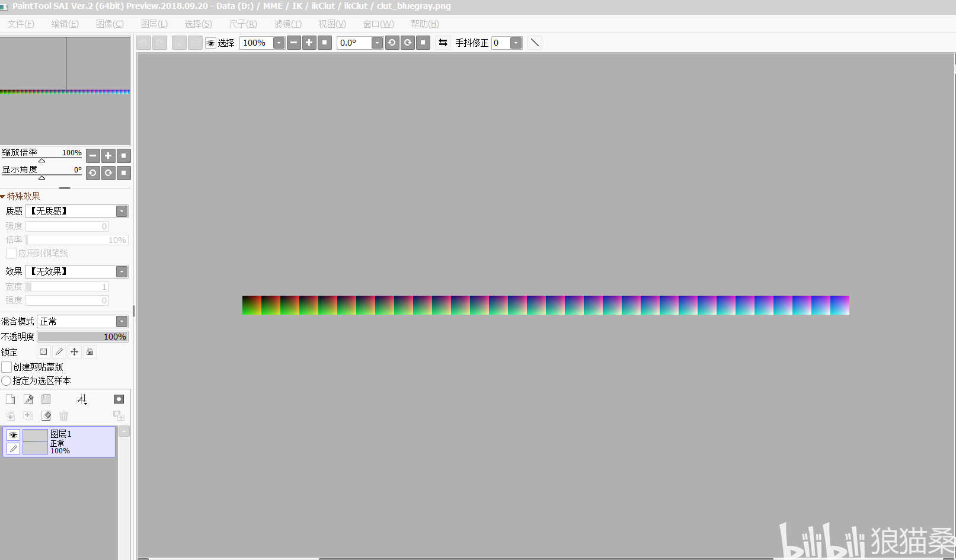Select the 图层1 layer thumbnail
956x560 pixels.
pyautogui.click(x=35, y=442)
